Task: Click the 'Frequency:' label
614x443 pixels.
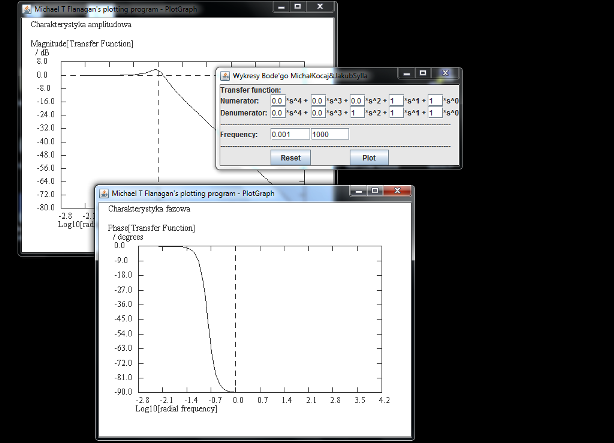Action: pos(239,134)
